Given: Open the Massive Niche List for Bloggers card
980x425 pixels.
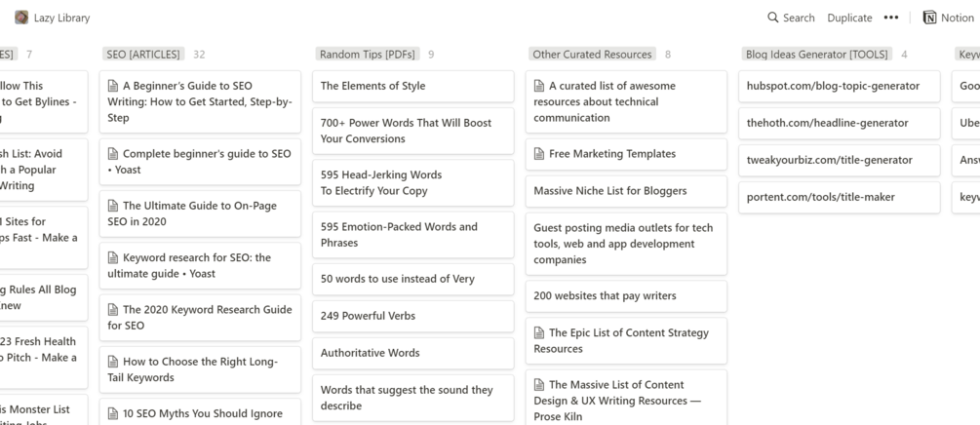Looking at the screenshot, I should tap(610, 191).
